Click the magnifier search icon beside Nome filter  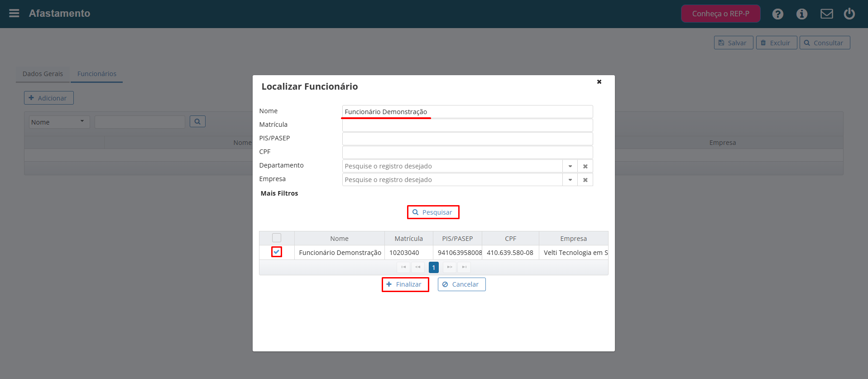click(x=197, y=121)
